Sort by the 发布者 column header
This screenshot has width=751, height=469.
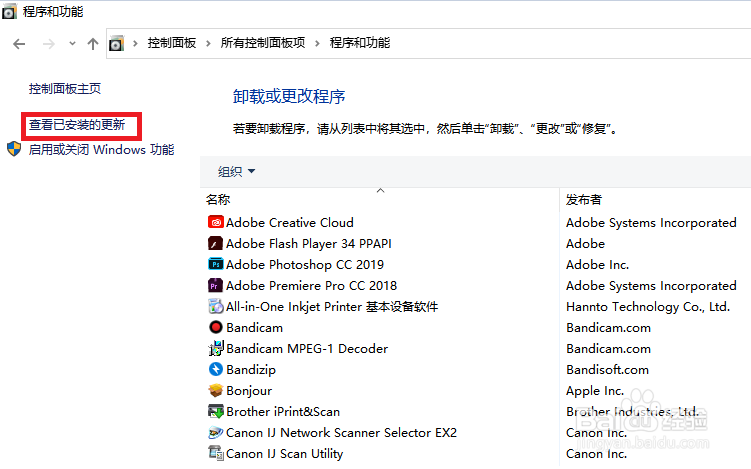pos(583,200)
